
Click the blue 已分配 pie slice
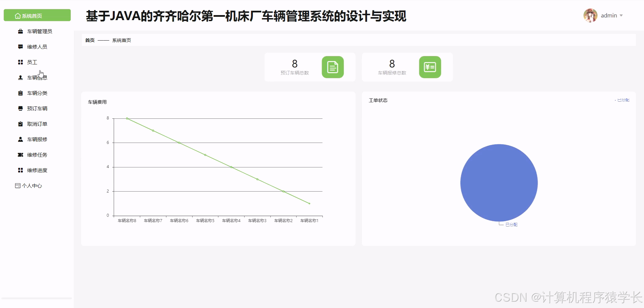(x=499, y=183)
